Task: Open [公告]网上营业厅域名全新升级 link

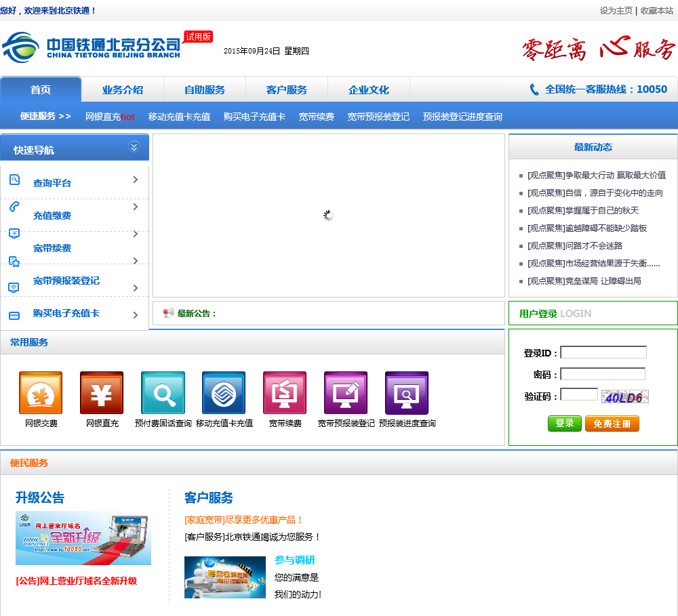Action: [76, 581]
